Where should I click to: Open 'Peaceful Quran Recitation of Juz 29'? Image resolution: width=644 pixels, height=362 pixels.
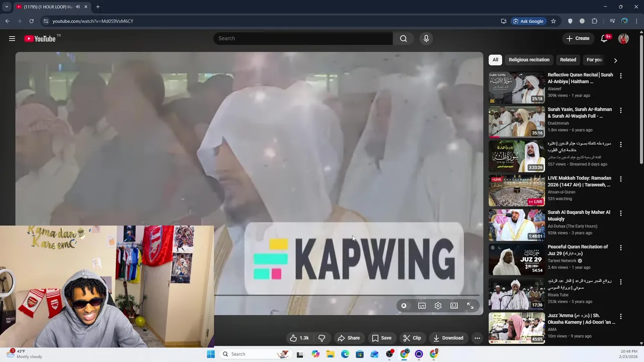click(x=578, y=250)
